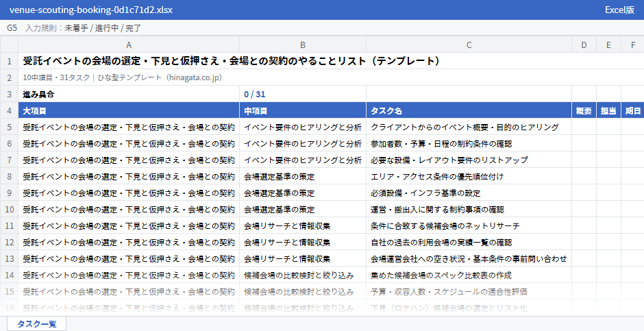Select column A header
The image size is (644, 331).
pos(129,45)
